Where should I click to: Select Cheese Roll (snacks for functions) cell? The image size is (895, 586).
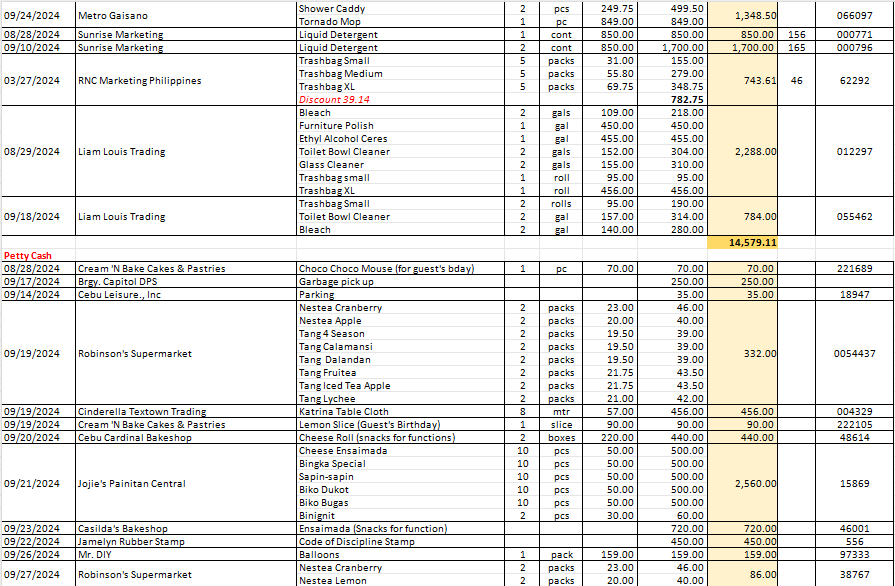click(x=400, y=438)
